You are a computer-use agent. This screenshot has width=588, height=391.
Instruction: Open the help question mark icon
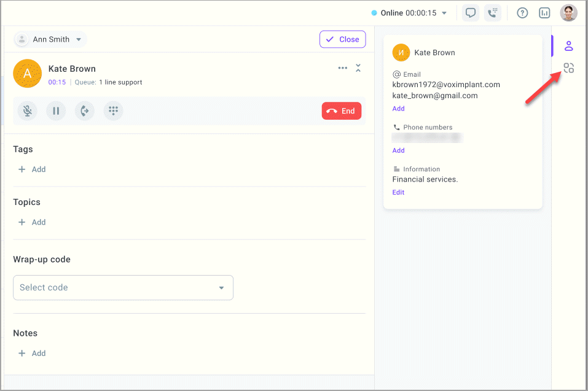coord(522,13)
